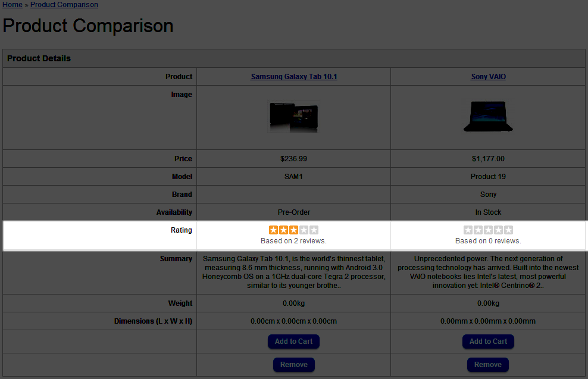The height and width of the screenshot is (379, 588).
Task: Select the Samsung 0.00kg weight value
Action: click(293, 303)
